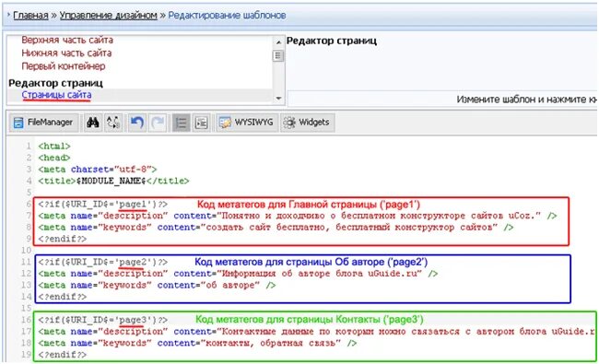The height and width of the screenshot is (364, 599).
Task: Click the Редактирование шаблонов breadcrumb text
Action: click(227, 16)
